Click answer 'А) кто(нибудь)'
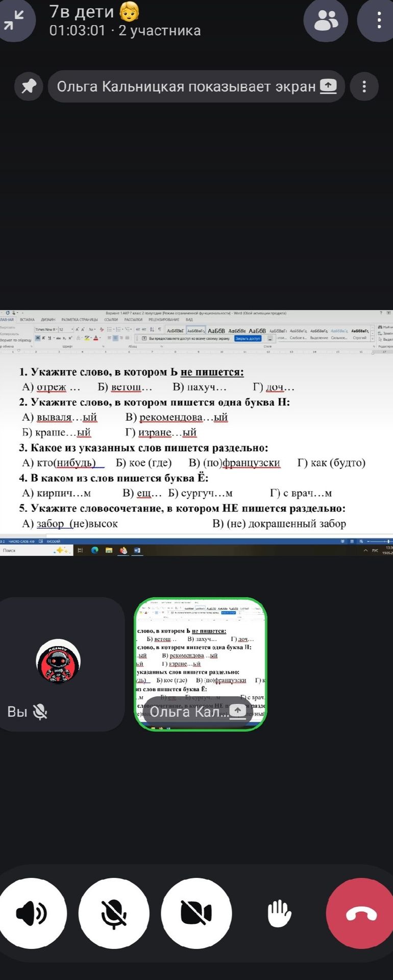Image resolution: width=393 pixels, height=980 pixels. tap(63, 463)
